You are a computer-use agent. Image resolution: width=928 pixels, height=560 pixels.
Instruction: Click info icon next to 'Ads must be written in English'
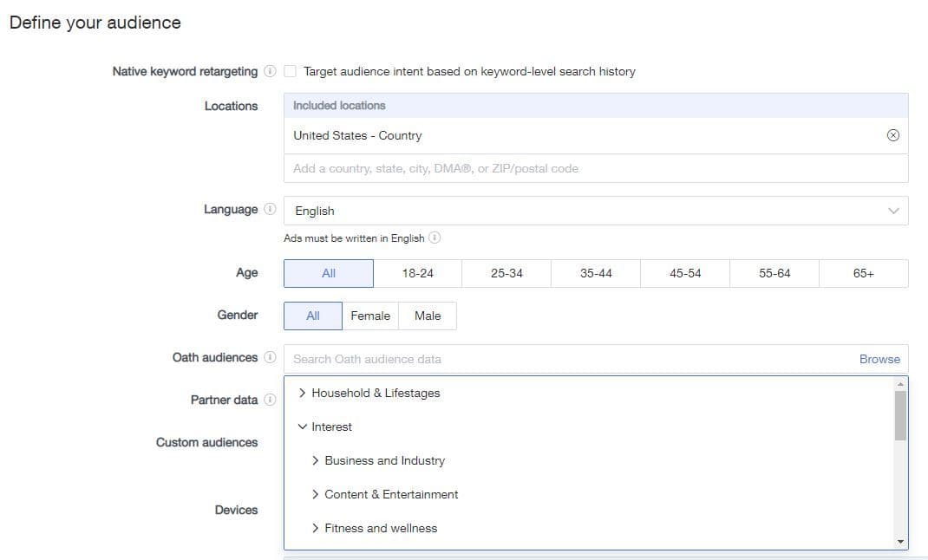click(435, 238)
